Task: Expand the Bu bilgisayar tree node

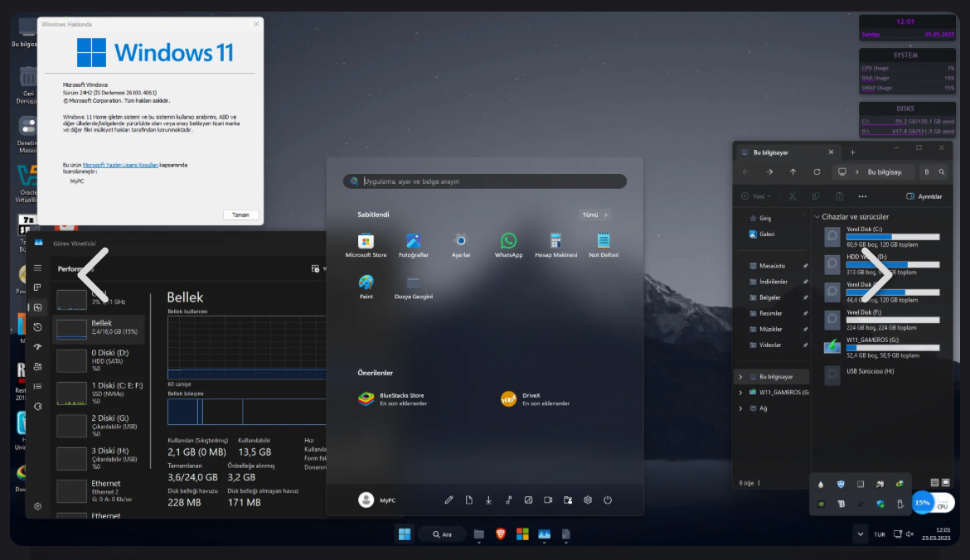Action: tap(740, 376)
